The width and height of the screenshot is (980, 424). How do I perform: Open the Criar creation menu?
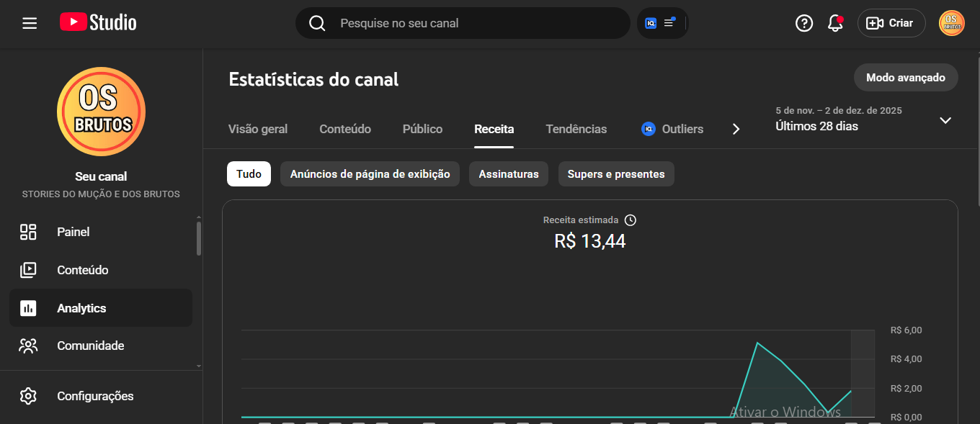click(891, 23)
